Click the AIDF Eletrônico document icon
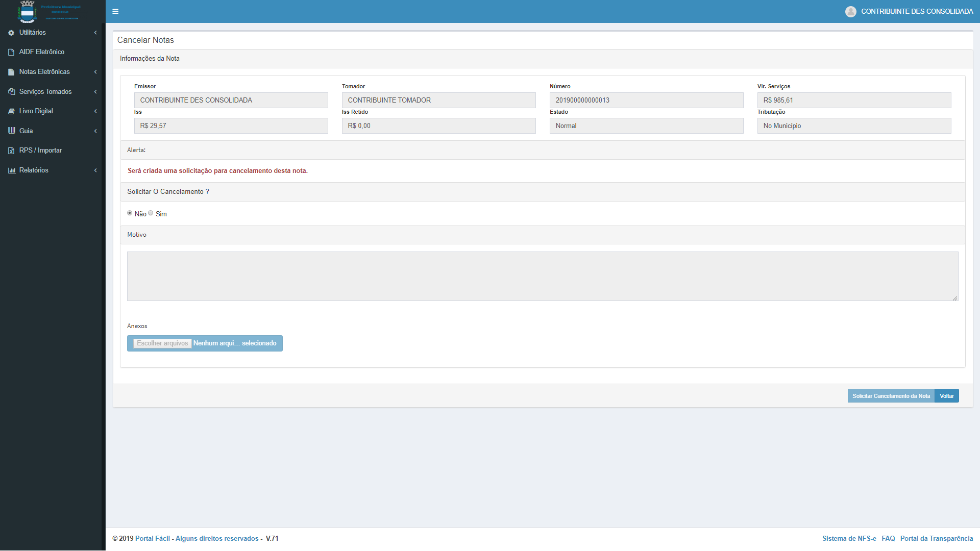 tap(11, 52)
